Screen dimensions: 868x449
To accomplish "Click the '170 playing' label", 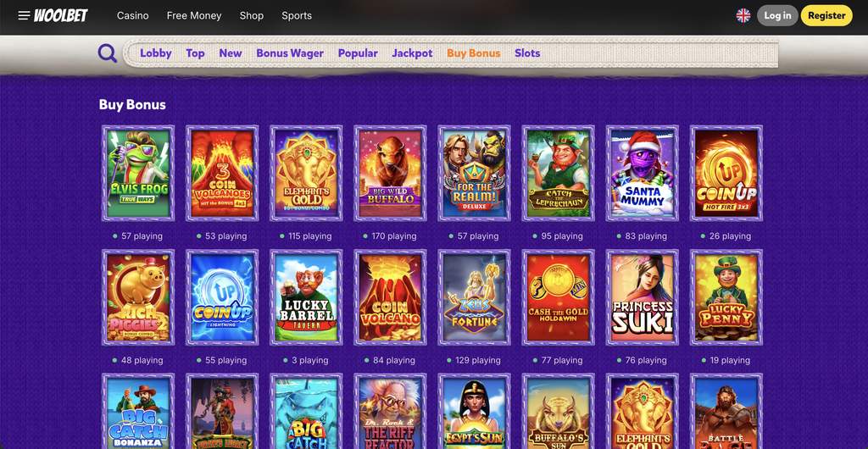I will 394,236.
